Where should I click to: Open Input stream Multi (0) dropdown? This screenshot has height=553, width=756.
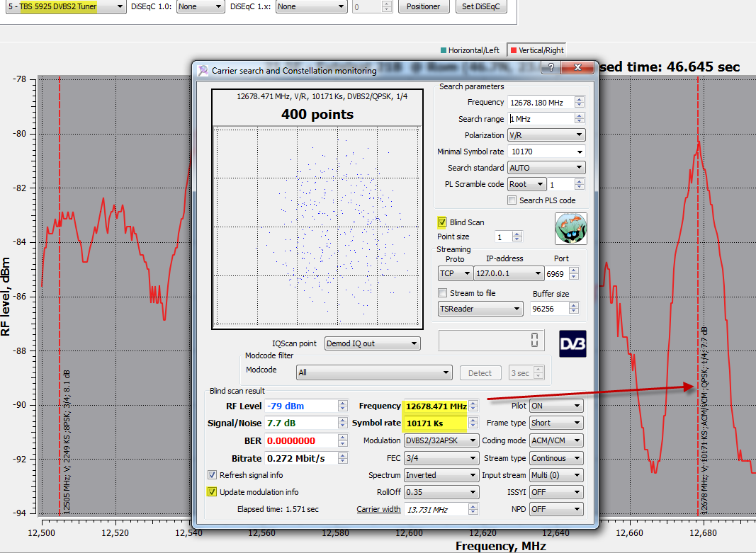point(556,475)
